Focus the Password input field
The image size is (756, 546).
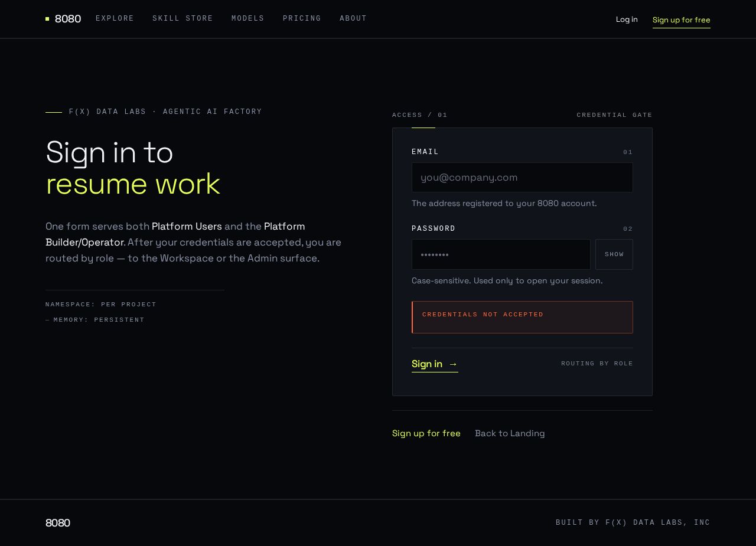[501, 254]
